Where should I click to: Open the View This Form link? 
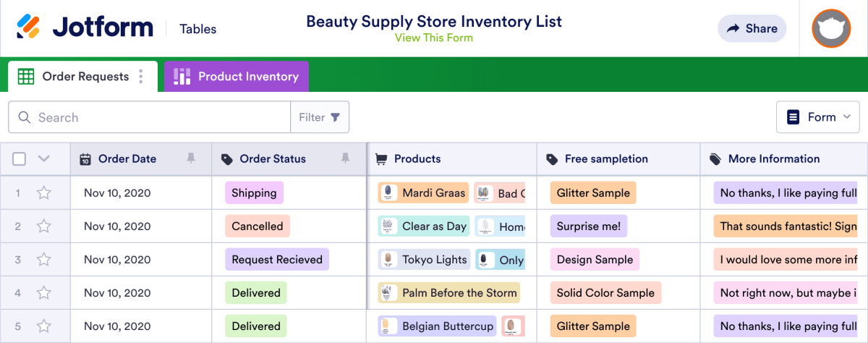pos(434,38)
